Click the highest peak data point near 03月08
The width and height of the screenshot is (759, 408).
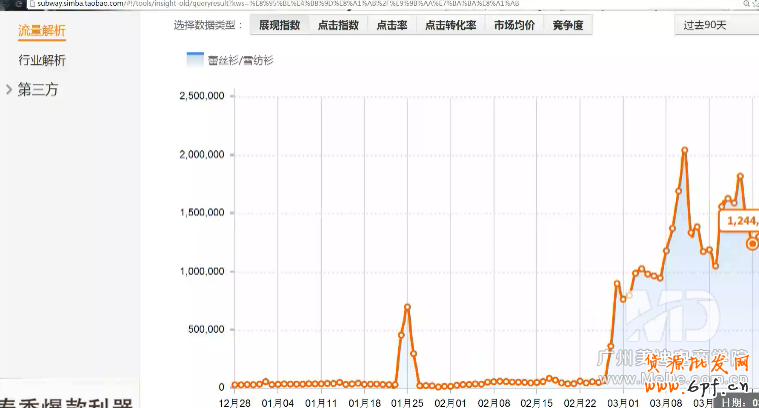(684, 151)
